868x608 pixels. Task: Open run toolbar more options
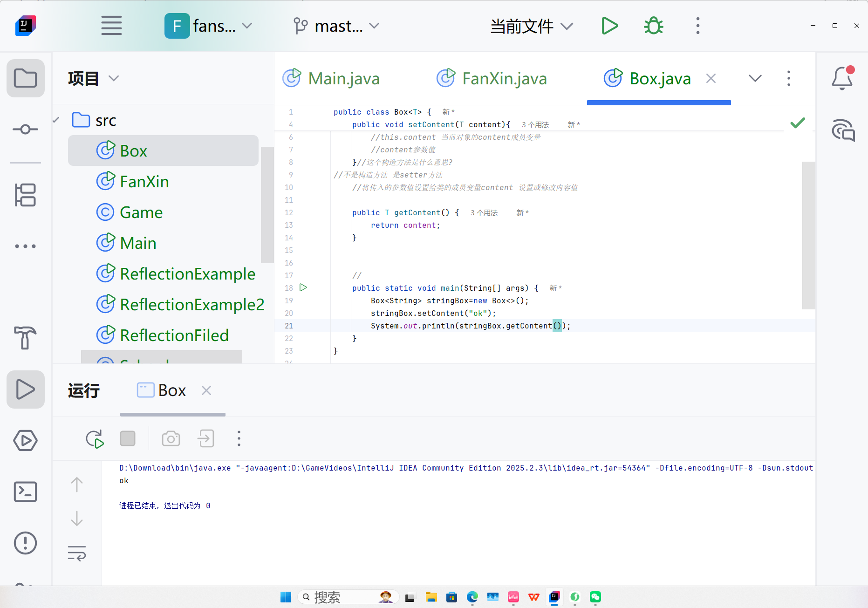pos(239,438)
